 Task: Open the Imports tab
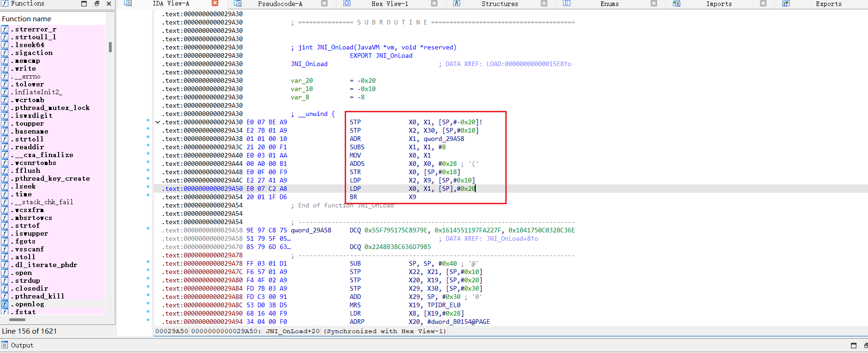[x=719, y=4]
